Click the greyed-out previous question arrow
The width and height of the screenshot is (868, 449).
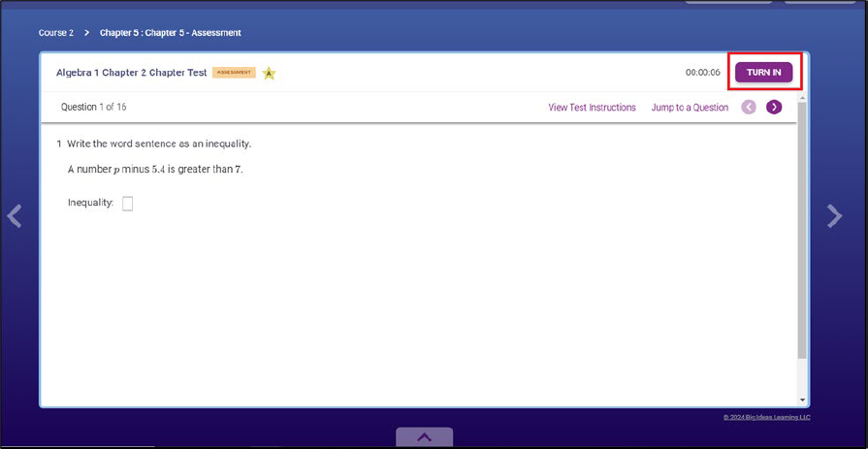[749, 107]
